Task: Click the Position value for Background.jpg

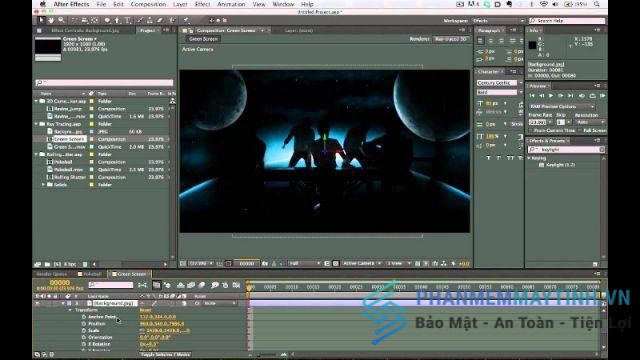Action: (x=162, y=324)
